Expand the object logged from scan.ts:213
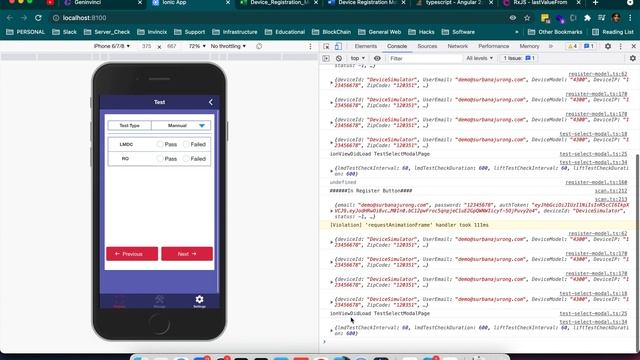This screenshot has height=360, width=640. (331, 211)
